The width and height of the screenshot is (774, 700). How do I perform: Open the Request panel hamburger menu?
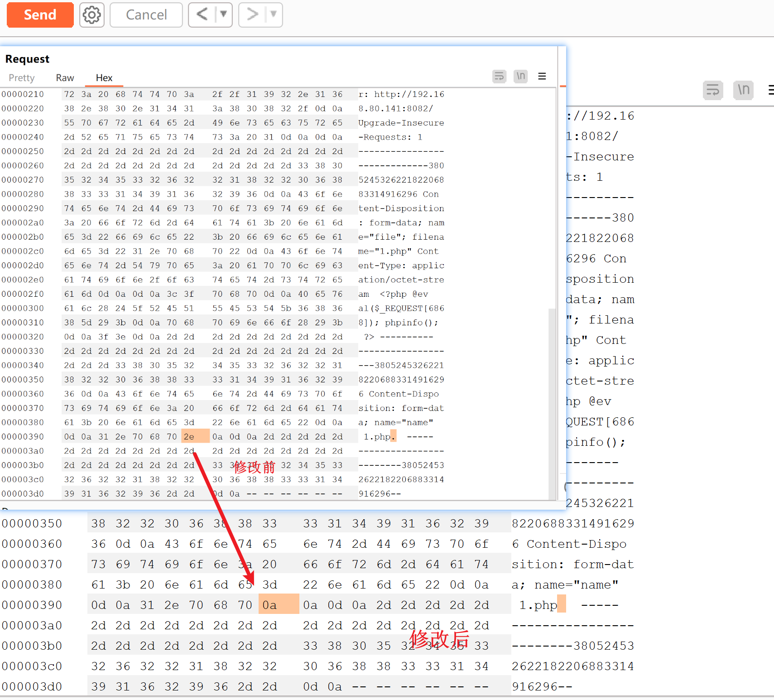click(542, 76)
